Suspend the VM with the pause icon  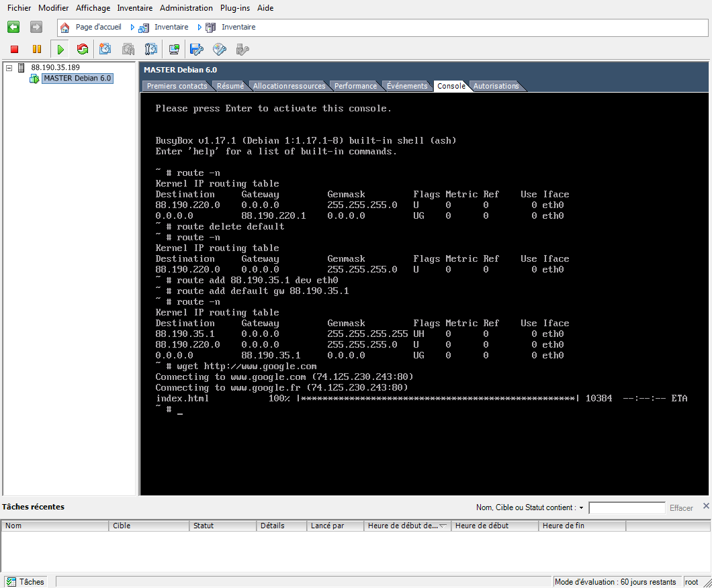(x=37, y=49)
